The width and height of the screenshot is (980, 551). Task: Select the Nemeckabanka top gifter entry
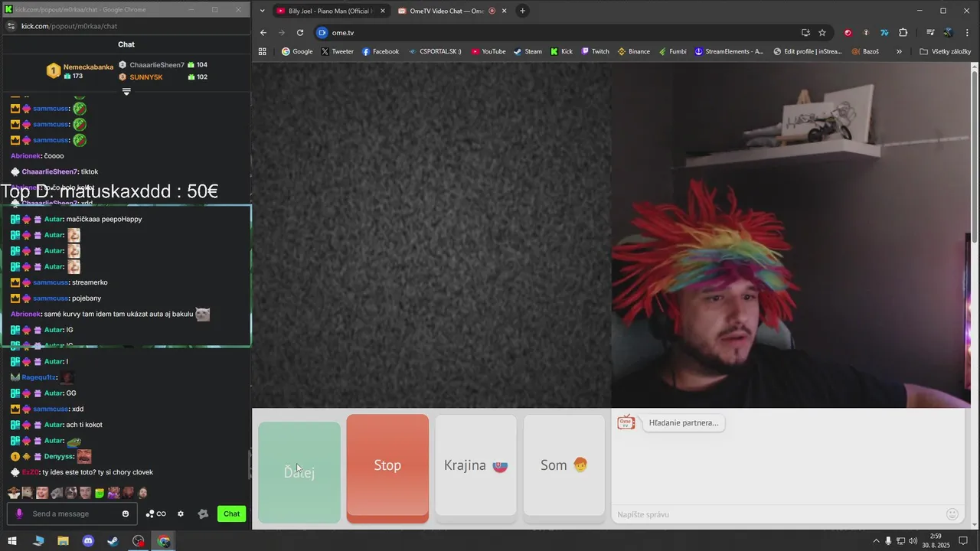[x=80, y=70]
